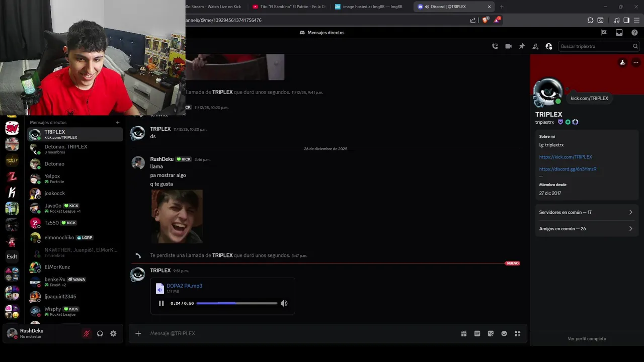
Task: Open the ljoaquin12345 direct message
Action: point(75,297)
